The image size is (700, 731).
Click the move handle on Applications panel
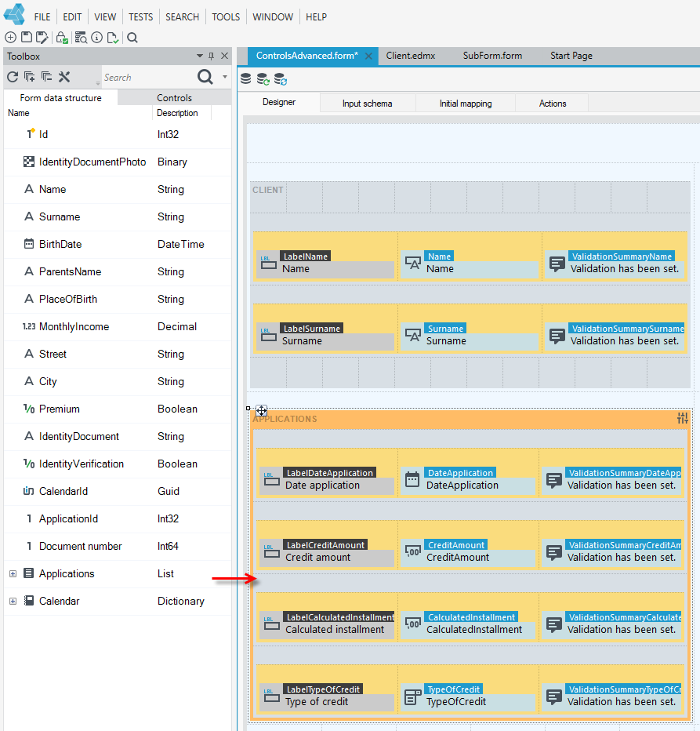tap(262, 411)
